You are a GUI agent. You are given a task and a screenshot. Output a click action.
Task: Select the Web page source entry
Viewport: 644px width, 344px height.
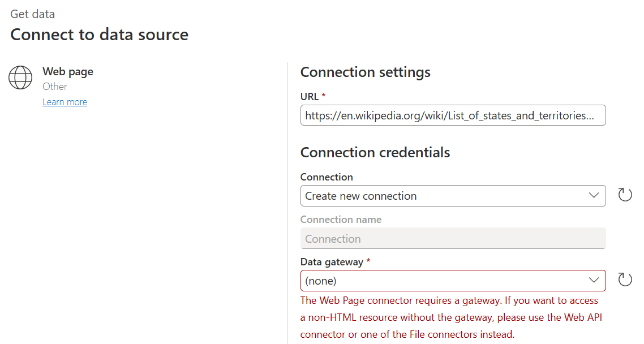(67, 71)
